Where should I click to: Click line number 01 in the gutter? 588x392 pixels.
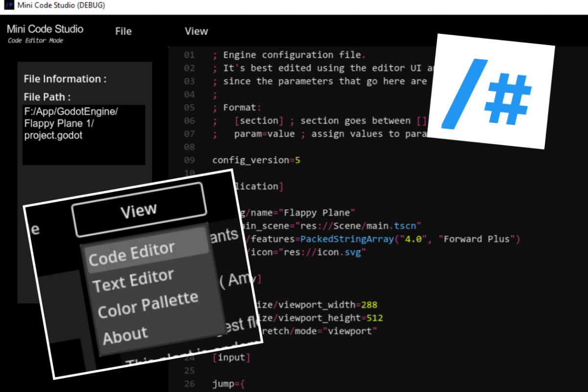[x=189, y=55]
